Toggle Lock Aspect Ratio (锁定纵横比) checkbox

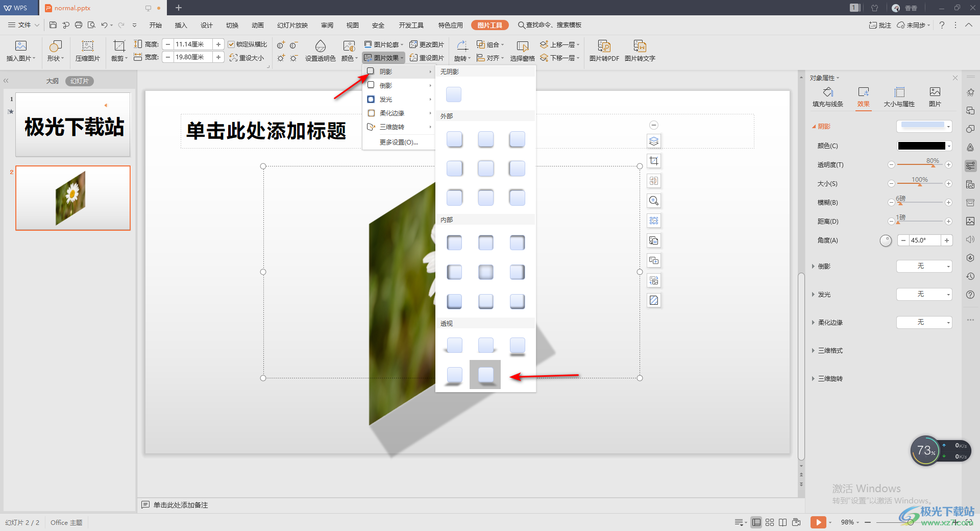pos(231,44)
